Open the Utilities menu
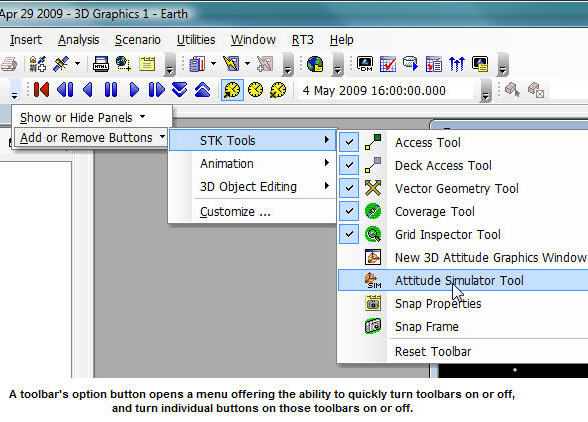The width and height of the screenshot is (588, 422). [196, 40]
